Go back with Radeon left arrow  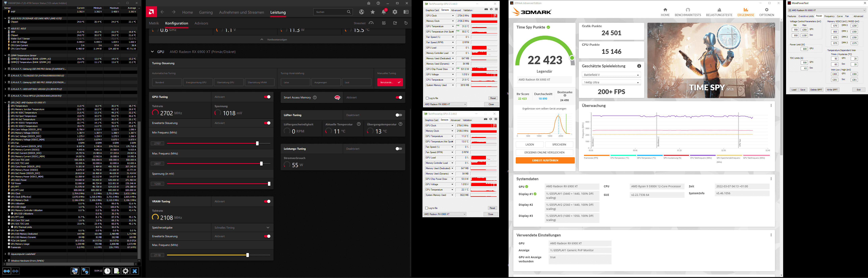click(162, 12)
